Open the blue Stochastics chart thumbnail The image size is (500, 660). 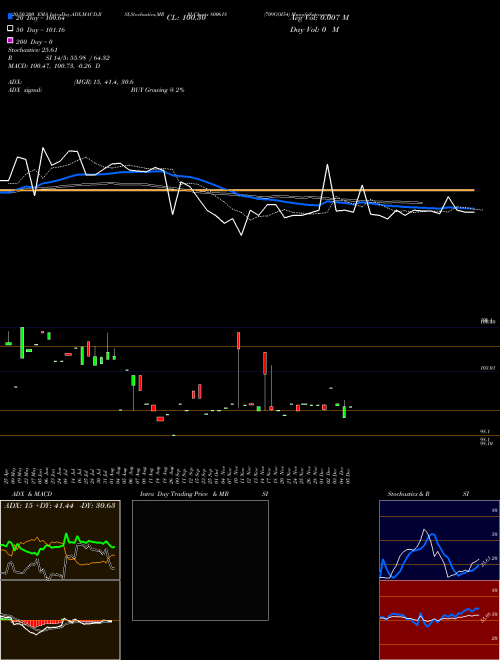(x=439, y=540)
